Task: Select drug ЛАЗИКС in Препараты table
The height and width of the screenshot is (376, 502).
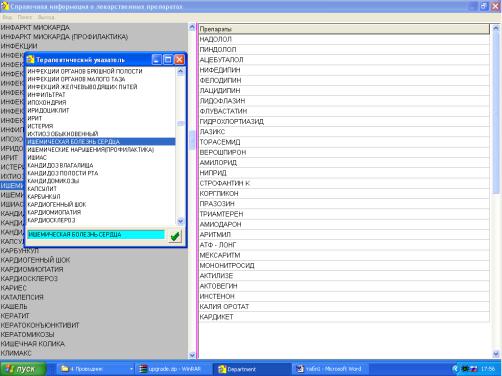Action: tap(344, 132)
